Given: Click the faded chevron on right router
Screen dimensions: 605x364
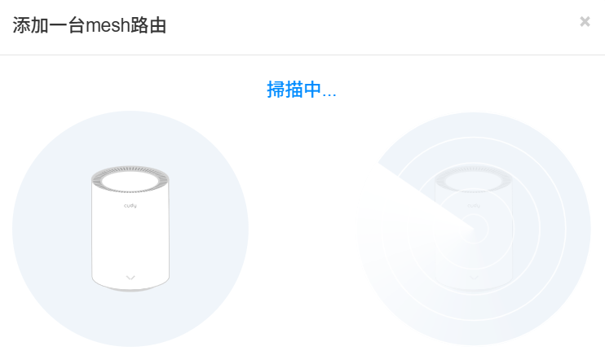Looking at the screenshot, I should (474, 278).
